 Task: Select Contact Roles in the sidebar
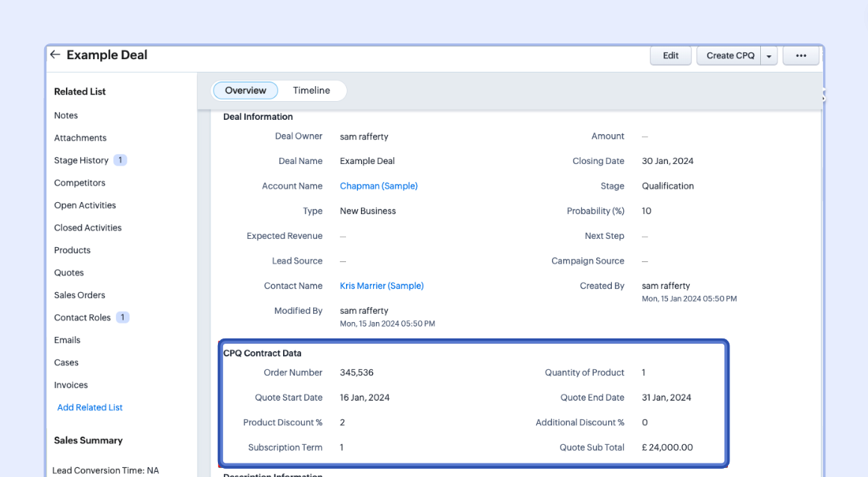82,318
